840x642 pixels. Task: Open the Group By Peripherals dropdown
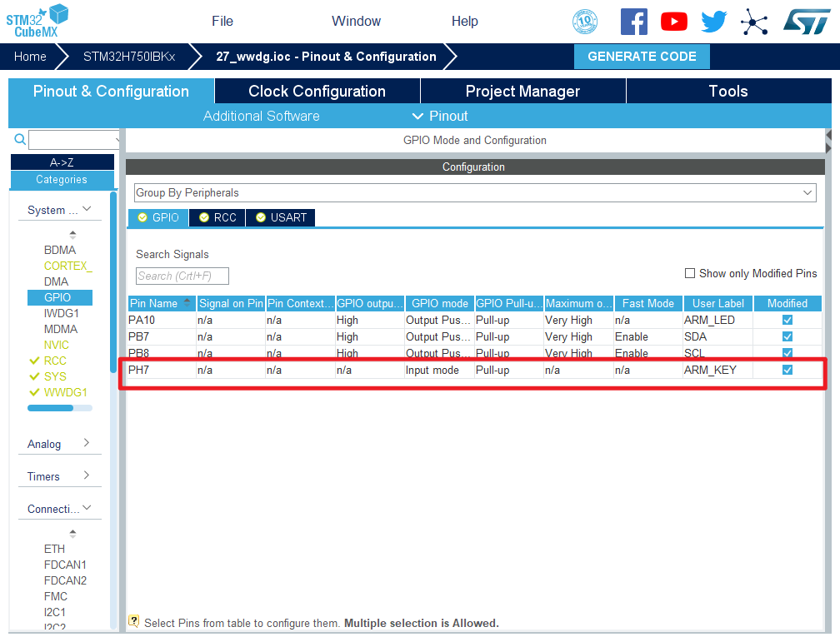(475, 192)
